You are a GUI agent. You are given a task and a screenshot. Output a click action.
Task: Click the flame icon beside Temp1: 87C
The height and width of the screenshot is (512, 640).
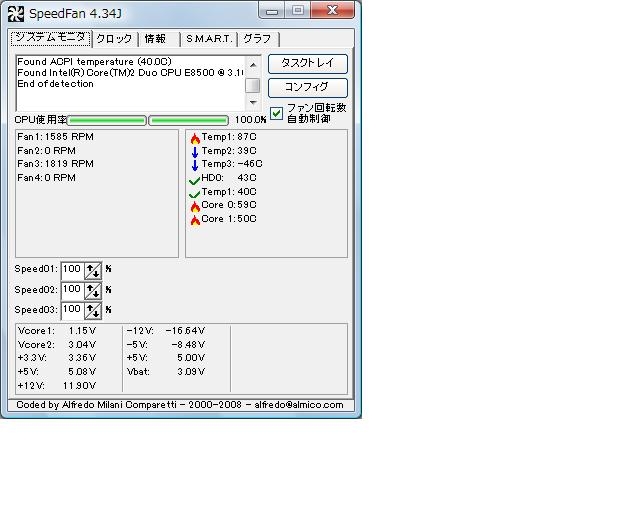[x=195, y=138]
